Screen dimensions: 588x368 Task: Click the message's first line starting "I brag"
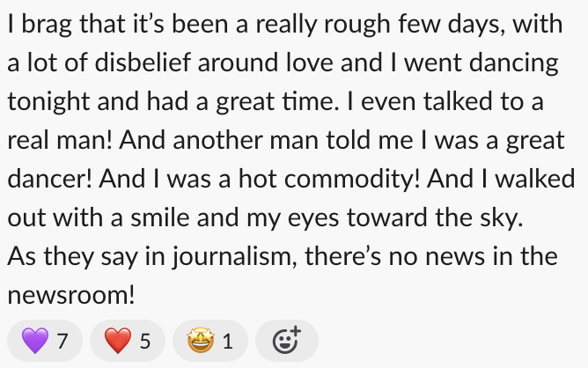[x=282, y=26]
